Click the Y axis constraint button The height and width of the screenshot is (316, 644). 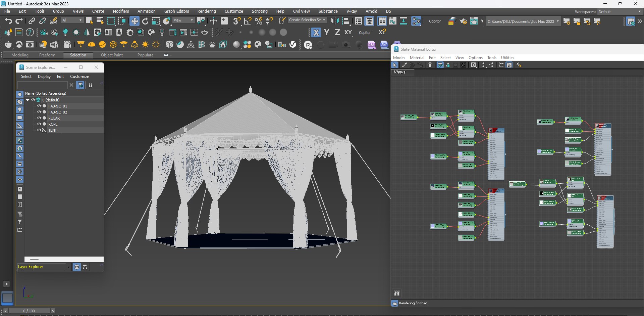pos(327,33)
